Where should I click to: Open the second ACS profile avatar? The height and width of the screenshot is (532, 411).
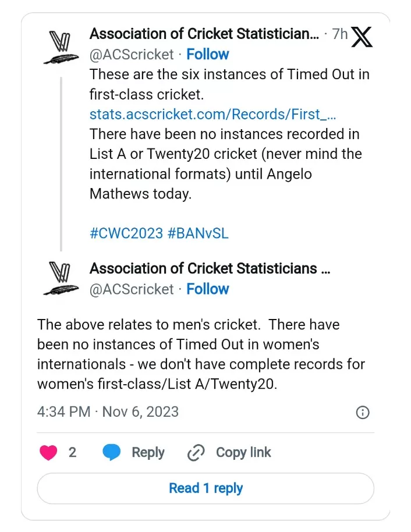tap(61, 279)
